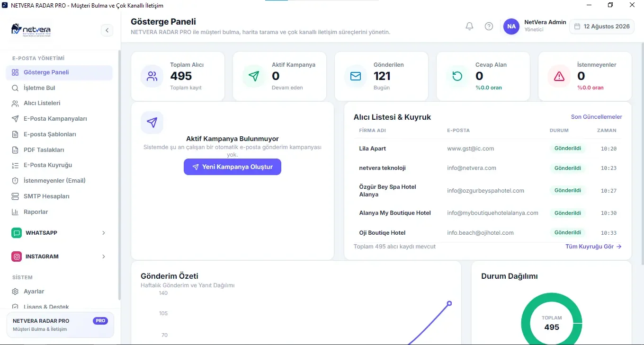Click Yeni Kampanya Oluştur button
The height and width of the screenshot is (345, 644).
(x=233, y=167)
